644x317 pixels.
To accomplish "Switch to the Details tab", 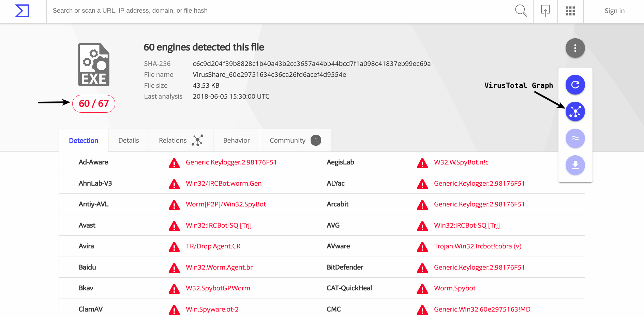I will click(129, 141).
